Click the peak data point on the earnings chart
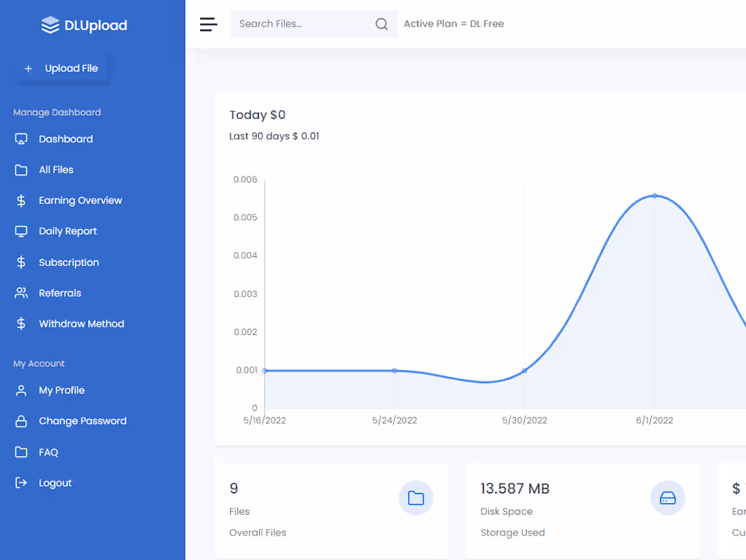Image resolution: width=746 pixels, height=560 pixels. [x=654, y=196]
